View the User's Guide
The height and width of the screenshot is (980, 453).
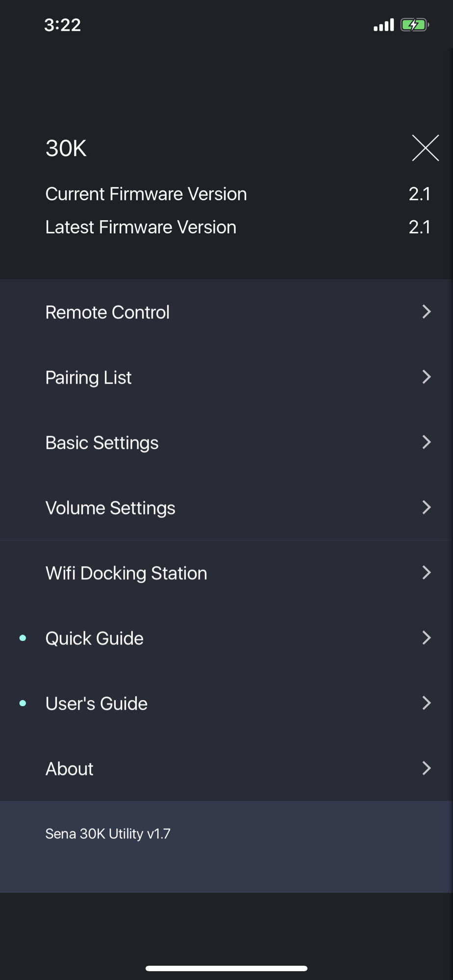click(226, 703)
